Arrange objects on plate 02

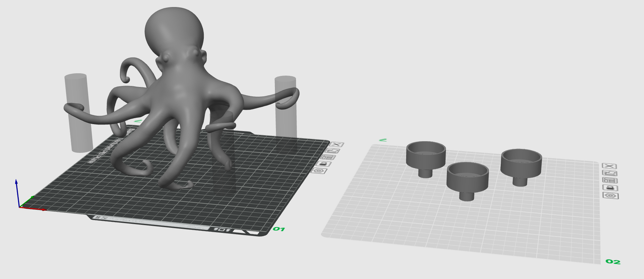point(610,180)
